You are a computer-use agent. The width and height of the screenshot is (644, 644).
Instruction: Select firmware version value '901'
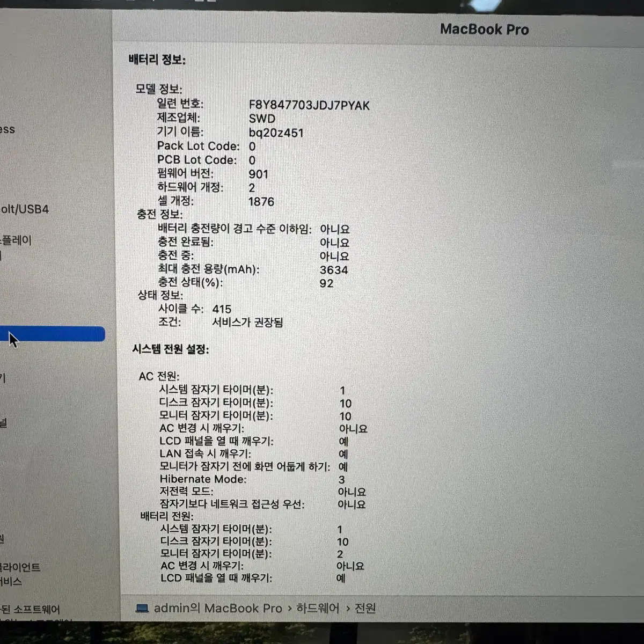(258, 174)
